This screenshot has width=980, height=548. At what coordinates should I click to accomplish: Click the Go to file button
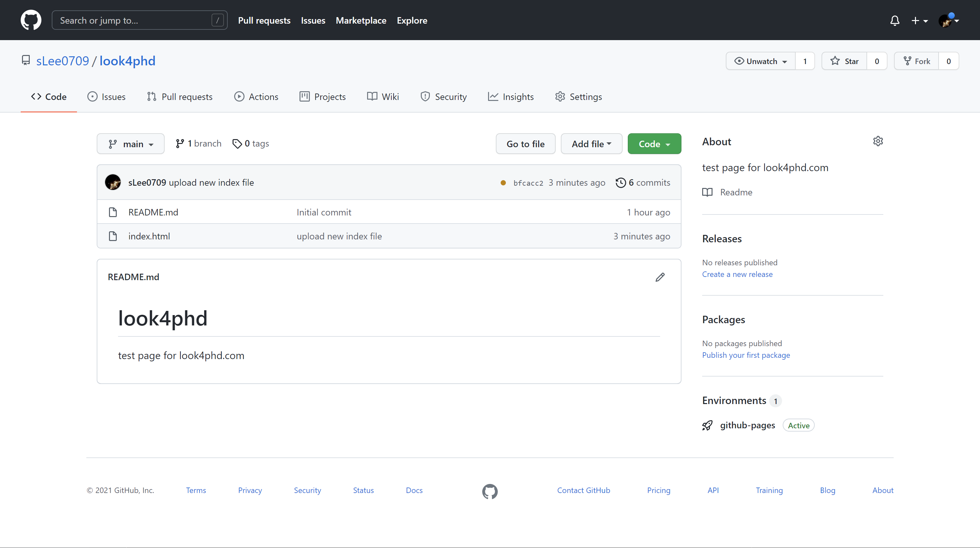click(525, 144)
